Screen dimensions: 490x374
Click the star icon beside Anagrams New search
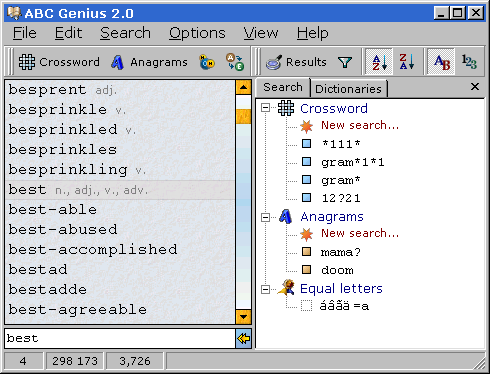306,234
